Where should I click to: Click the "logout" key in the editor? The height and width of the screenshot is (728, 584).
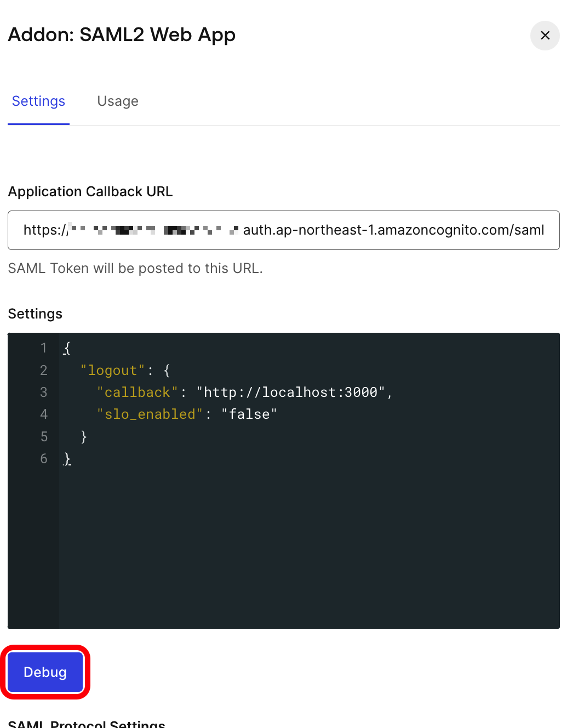click(112, 371)
